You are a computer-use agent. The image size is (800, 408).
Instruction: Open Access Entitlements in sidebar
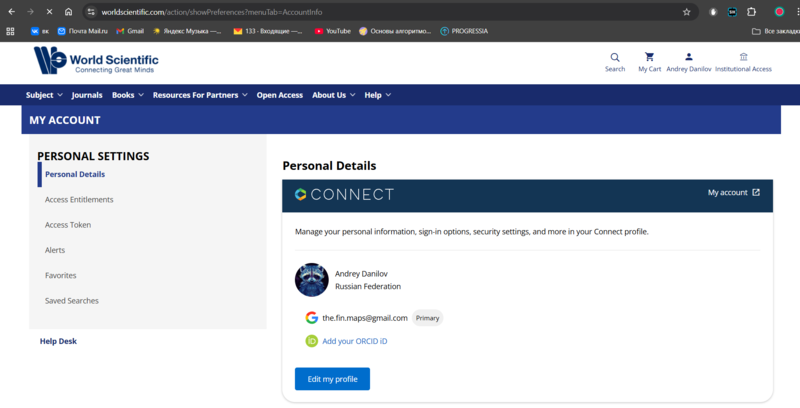click(x=79, y=200)
